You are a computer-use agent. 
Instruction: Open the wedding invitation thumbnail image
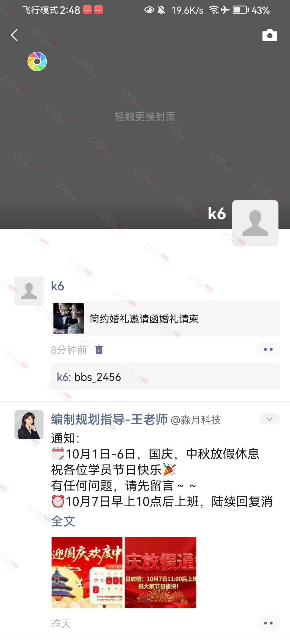click(68, 319)
